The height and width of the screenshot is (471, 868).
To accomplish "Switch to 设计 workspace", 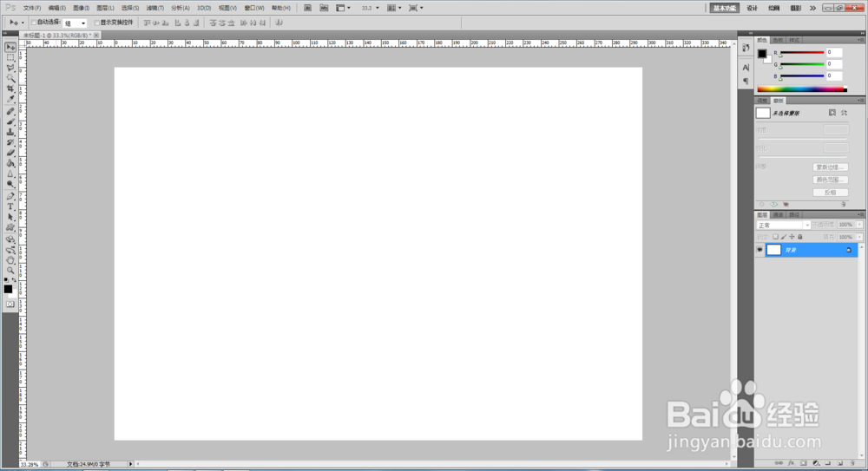I will tap(752, 9).
